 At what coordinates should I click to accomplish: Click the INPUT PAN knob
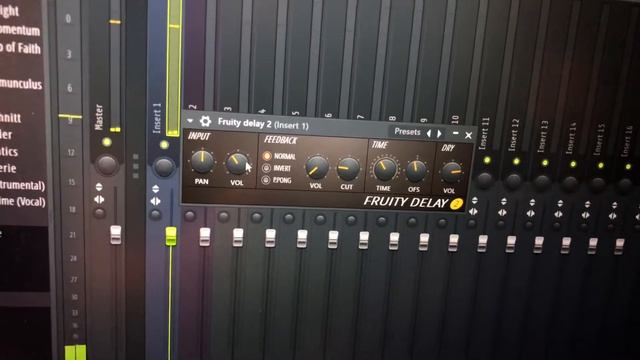pos(202,162)
